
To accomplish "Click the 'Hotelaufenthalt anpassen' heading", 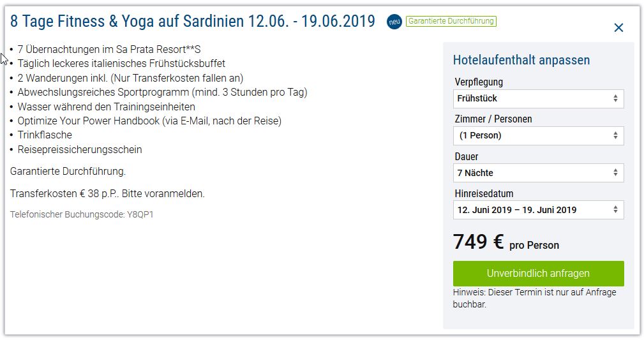I will [521, 61].
